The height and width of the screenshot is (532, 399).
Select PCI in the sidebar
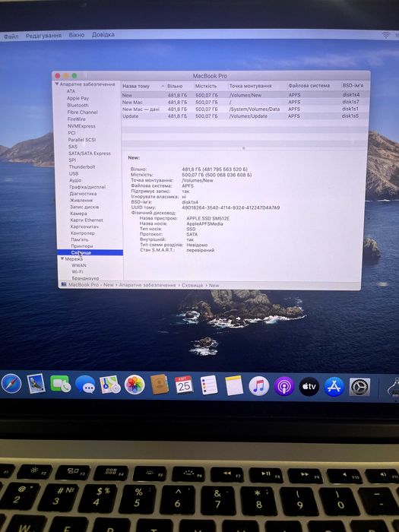click(71, 133)
